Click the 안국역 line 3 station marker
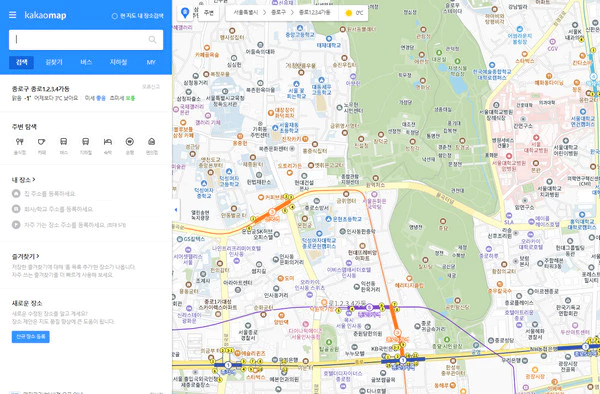The image size is (600, 394). (x=272, y=212)
